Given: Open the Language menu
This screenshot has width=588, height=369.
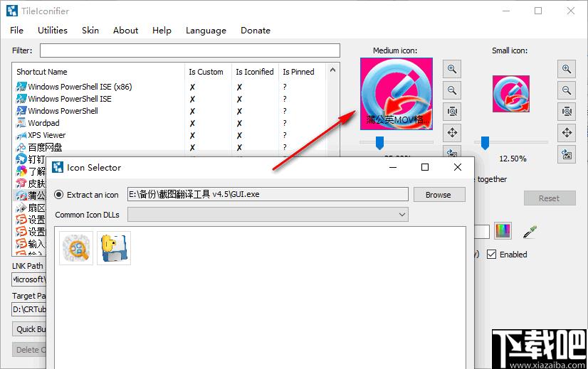Looking at the screenshot, I should tap(206, 31).
